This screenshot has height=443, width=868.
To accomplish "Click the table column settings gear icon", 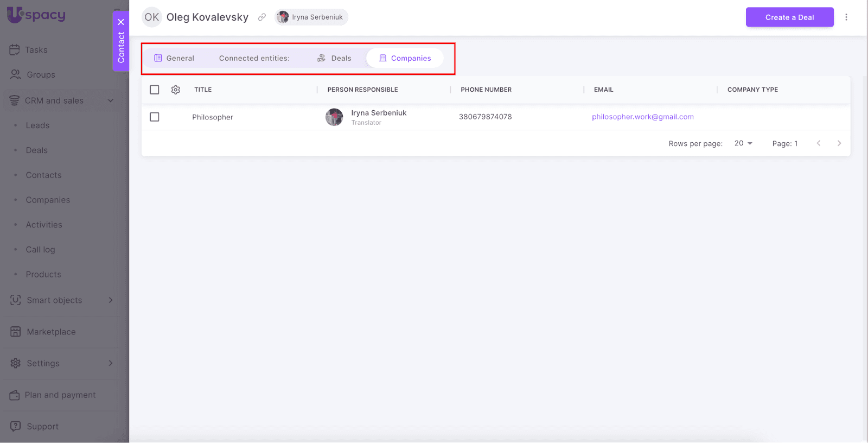I will 176,90.
